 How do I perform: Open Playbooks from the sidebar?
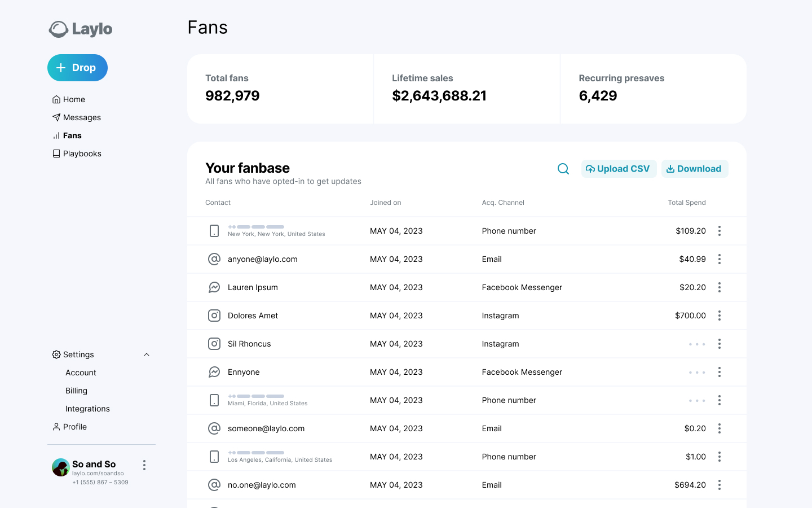[x=82, y=154]
